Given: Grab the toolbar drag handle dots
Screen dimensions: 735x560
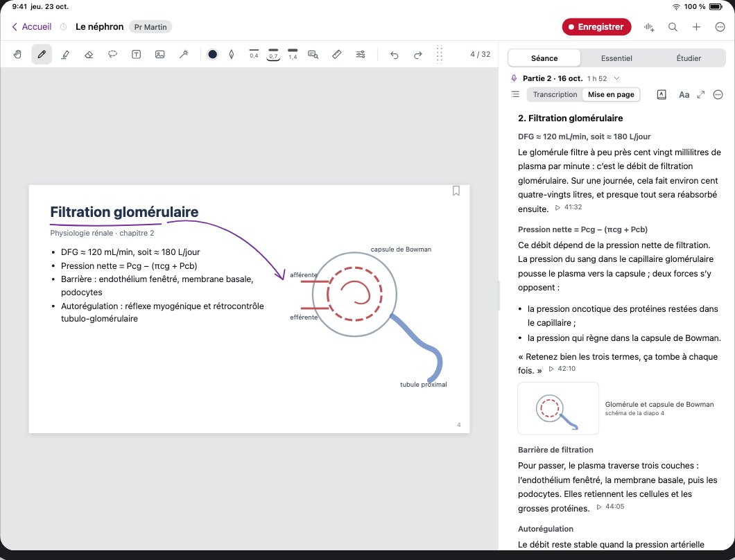Looking at the screenshot, I should [439, 54].
